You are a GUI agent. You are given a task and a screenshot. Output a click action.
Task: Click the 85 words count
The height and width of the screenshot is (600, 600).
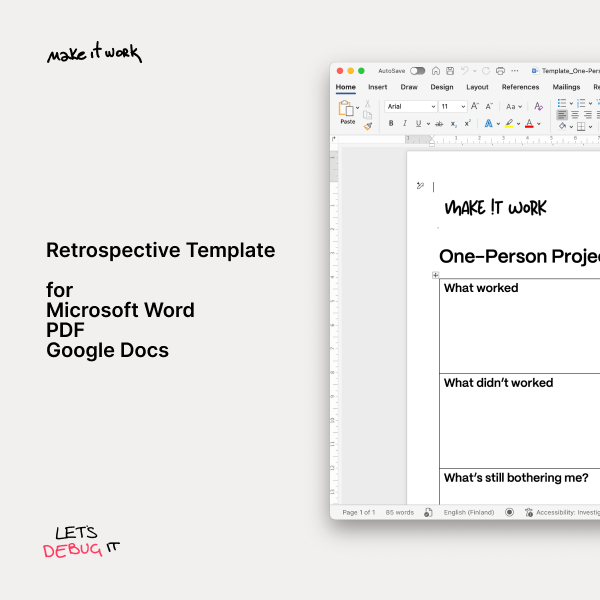[x=400, y=512]
